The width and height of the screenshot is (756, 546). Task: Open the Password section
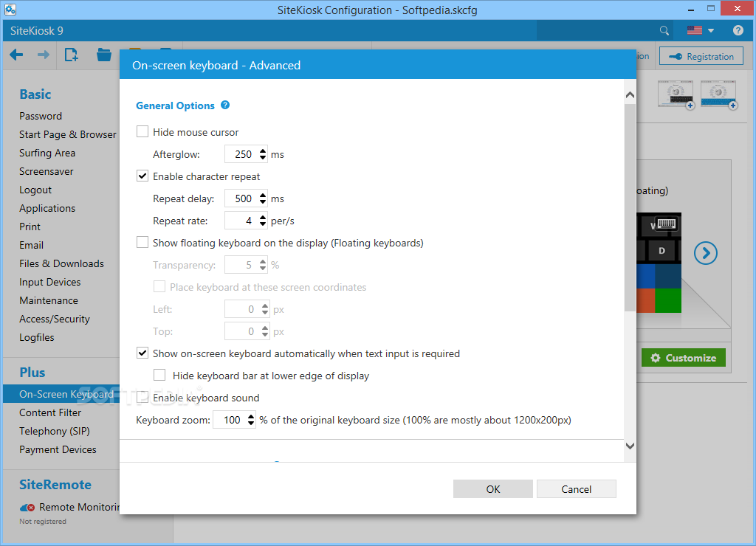[x=41, y=116]
